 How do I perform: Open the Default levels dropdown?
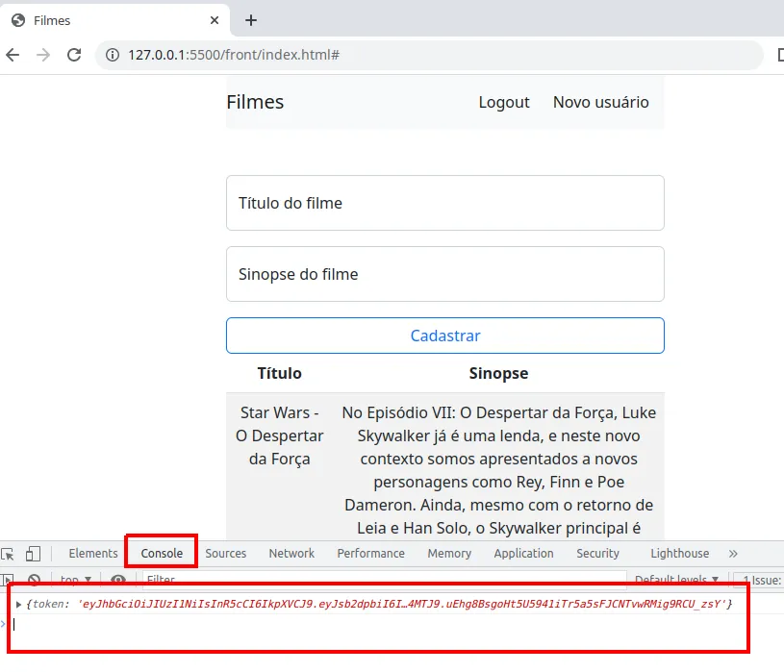pyautogui.click(x=676, y=580)
